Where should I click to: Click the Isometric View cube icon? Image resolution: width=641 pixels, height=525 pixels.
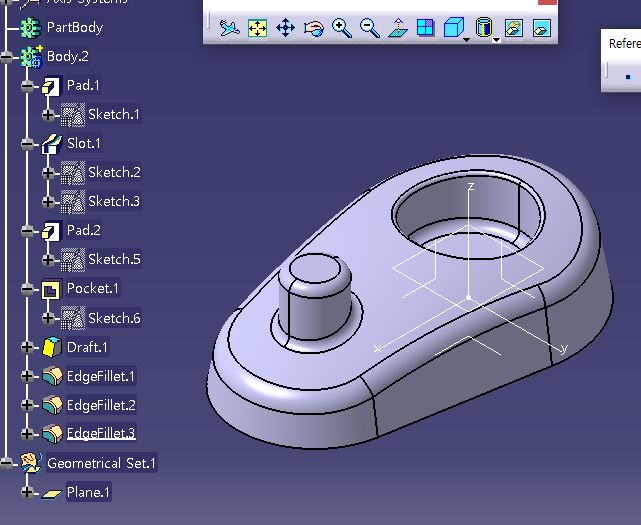(454, 27)
